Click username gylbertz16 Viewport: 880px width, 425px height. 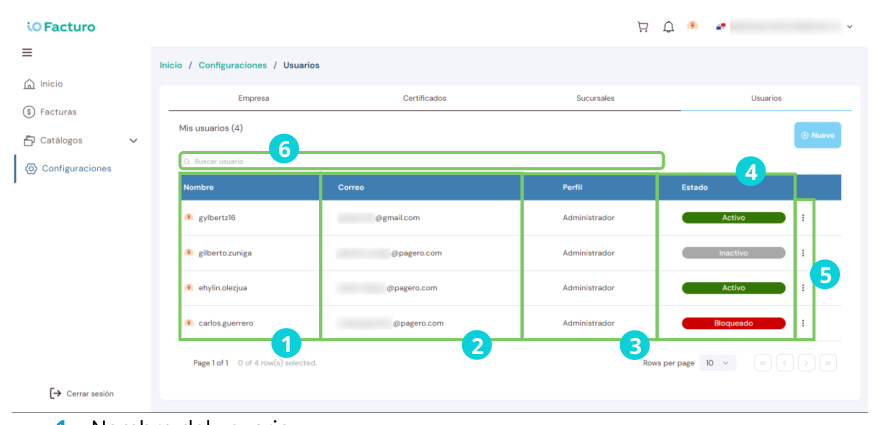(x=217, y=218)
